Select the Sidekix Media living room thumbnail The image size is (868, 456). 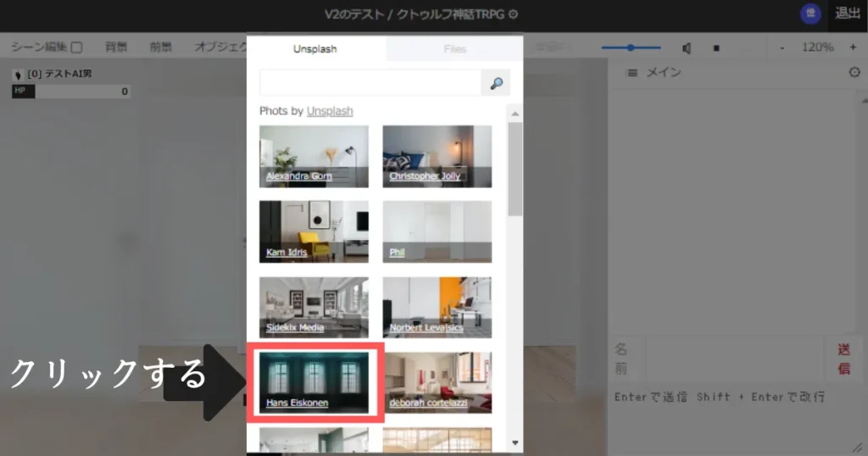(314, 307)
